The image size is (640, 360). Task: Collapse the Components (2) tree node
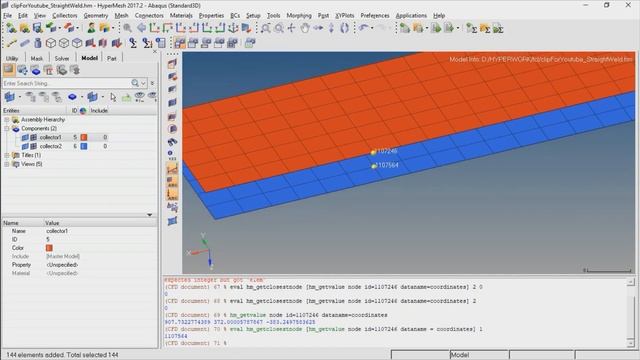click(x=7, y=129)
